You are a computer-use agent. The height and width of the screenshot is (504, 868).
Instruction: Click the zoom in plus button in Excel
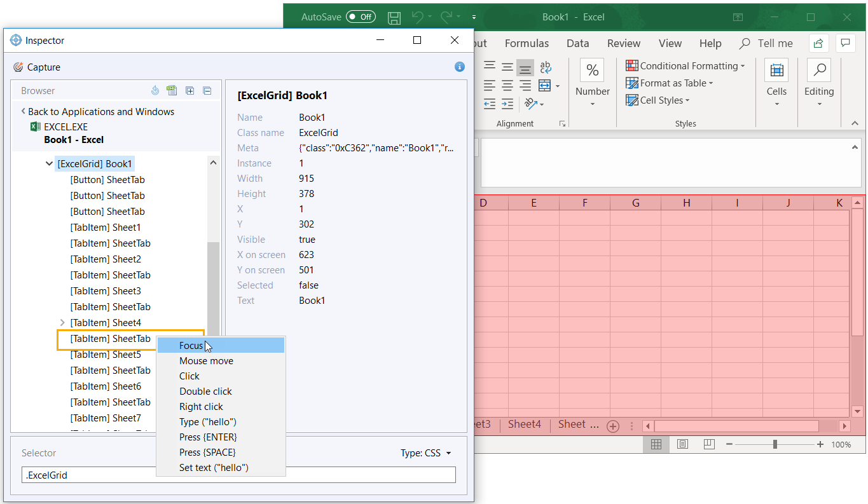pyautogui.click(x=820, y=444)
